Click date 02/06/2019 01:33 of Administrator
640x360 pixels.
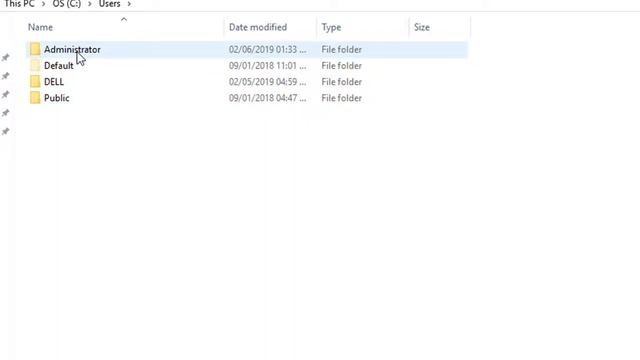pos(267,49)
